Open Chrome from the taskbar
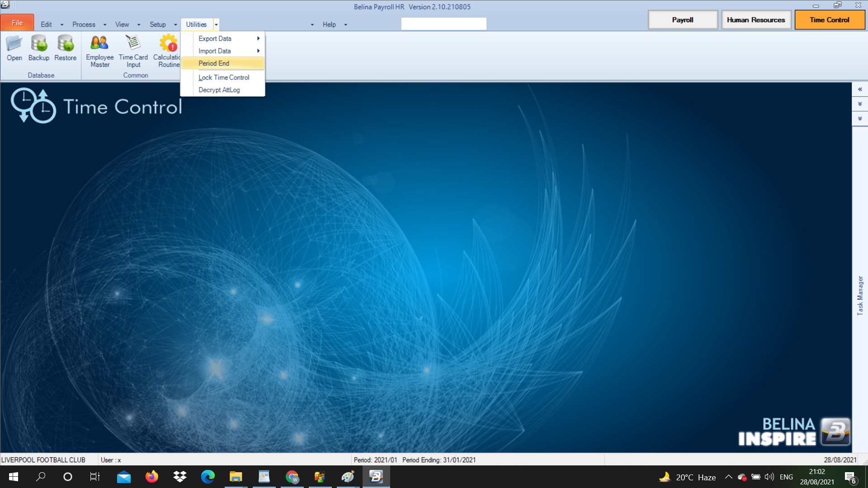The image size is (868, 488). 292,477
